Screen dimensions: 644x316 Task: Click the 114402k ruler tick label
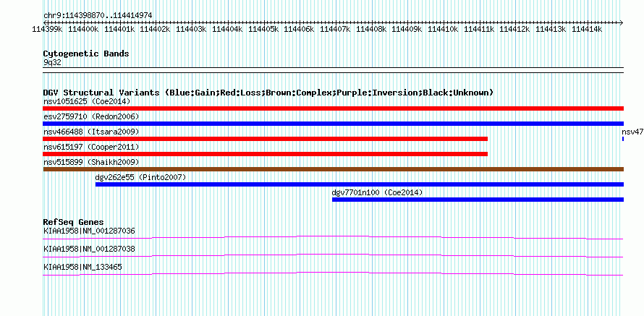156,29
